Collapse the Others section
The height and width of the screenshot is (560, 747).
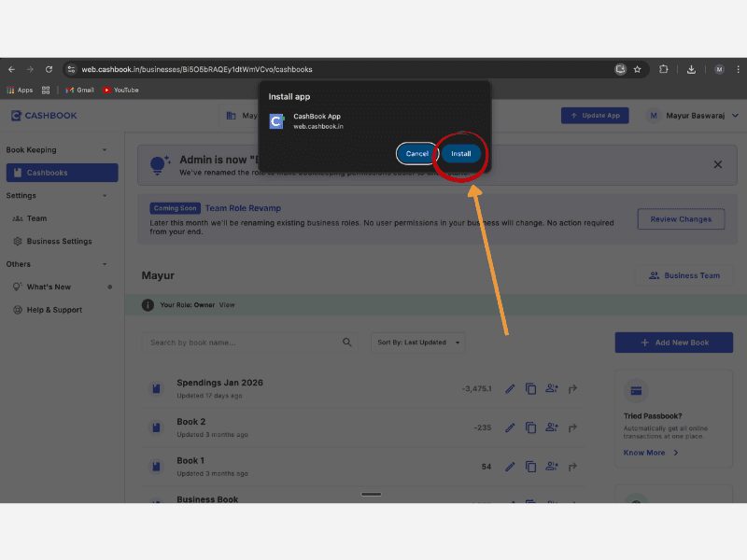click(x=105, y=264)
